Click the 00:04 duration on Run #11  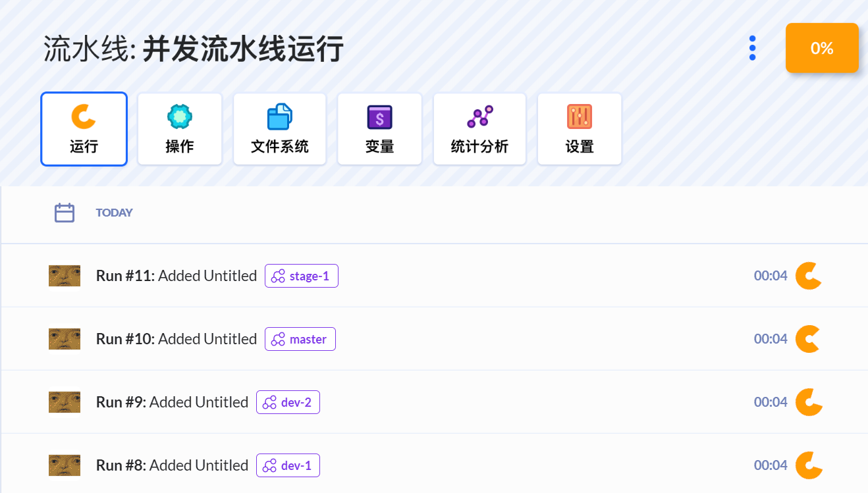coord(771,276)
